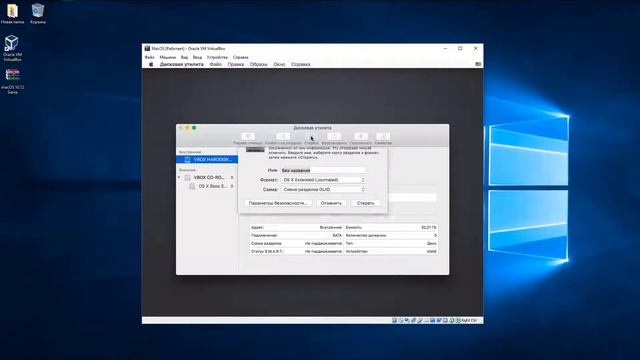
Task: Click the Статус S.M.A.R.T. label
Action: pos(267,251)
